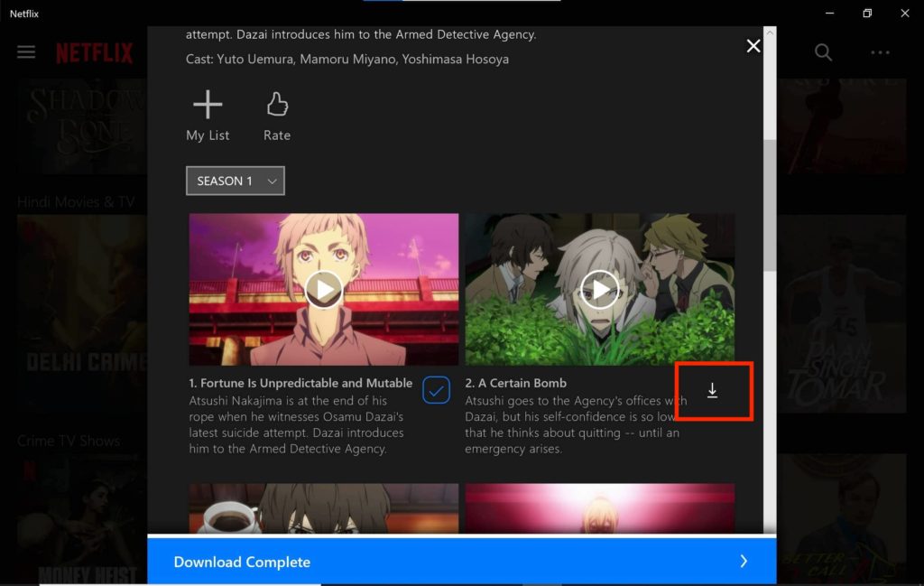Click the SEASON 1 dropdown chevron
The width and height of the screenshot is (924, 586).
point(271,181)
